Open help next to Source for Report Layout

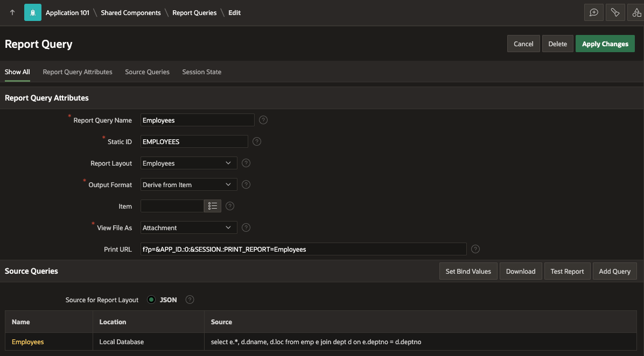(190, 300)
